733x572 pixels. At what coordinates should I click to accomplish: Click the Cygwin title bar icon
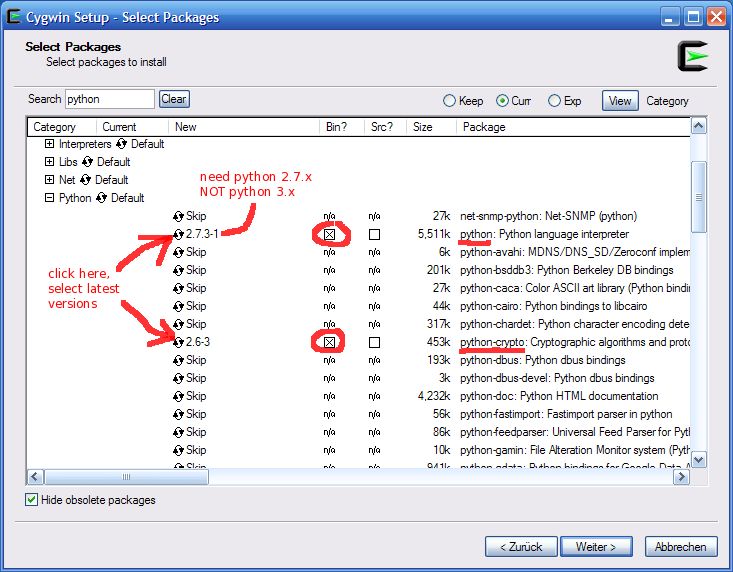(14, 17)
